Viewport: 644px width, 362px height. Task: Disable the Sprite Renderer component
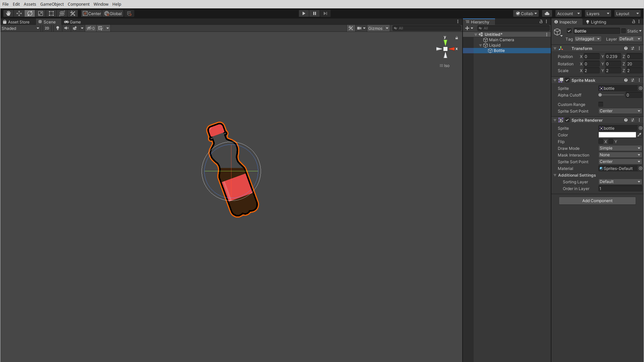pyautogui.click(x=567, y=120)
